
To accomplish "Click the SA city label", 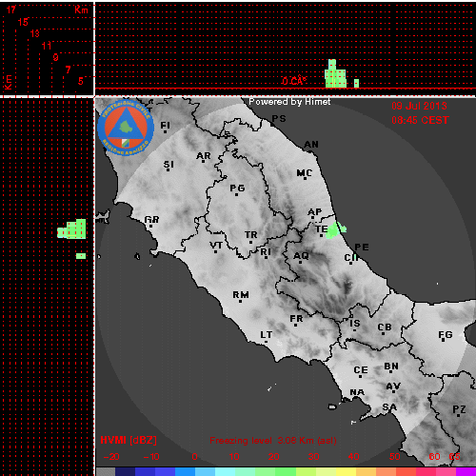I will [x=389, y=407].
